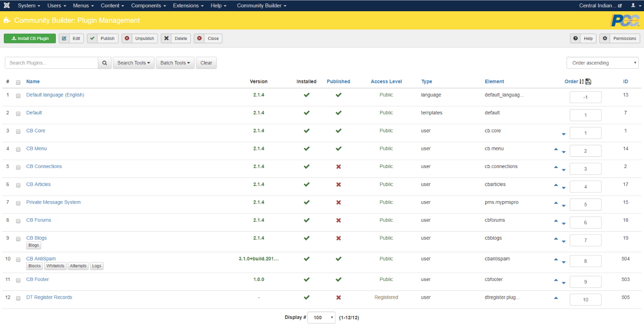This screenshot has width=644, height=327.
Task: Publish CB Forums via red X
Action: (x=338, y=220)
